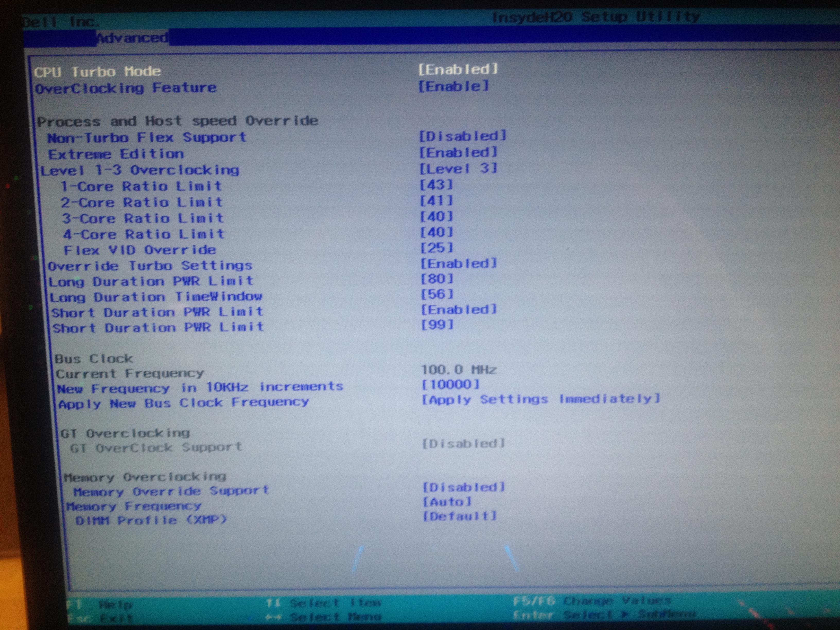Open Apply New Bus Clock Frequency option
Viewport: 840px width, 630px height.
point(541,399)
